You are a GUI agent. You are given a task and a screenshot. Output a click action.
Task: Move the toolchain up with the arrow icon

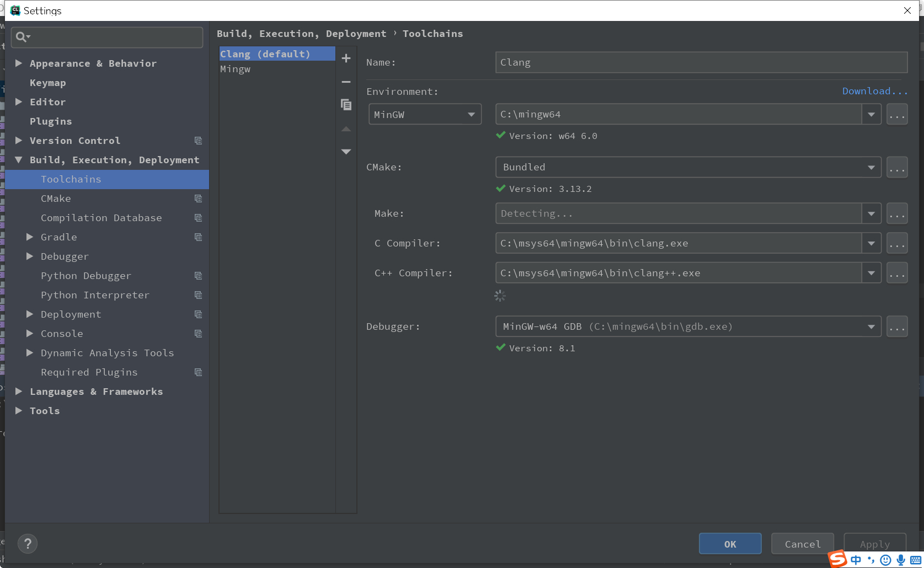point(346,128)
